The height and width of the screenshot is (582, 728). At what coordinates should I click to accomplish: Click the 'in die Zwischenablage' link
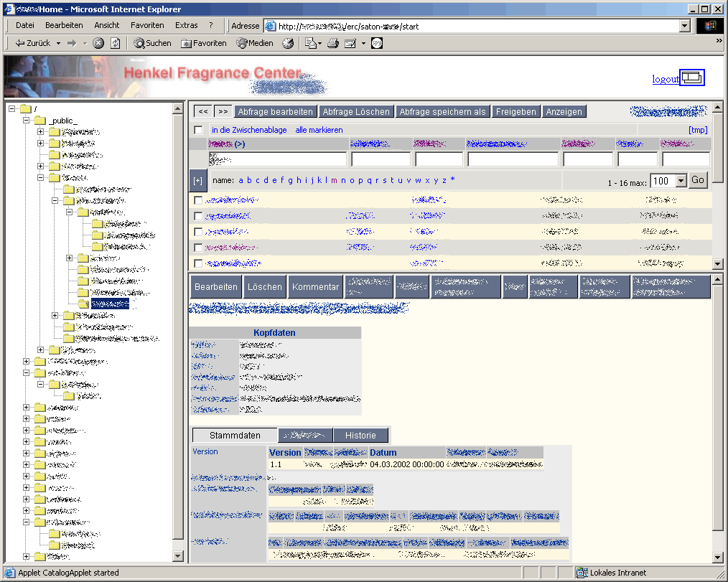click(249, 130)
